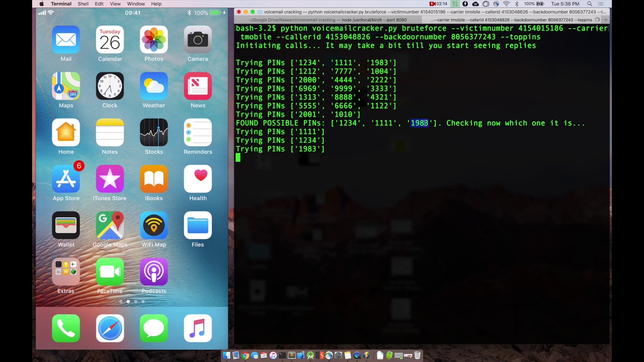Launch Google Maps on iPhone
This screenshot has width=644, height=362.
[110, 226]
